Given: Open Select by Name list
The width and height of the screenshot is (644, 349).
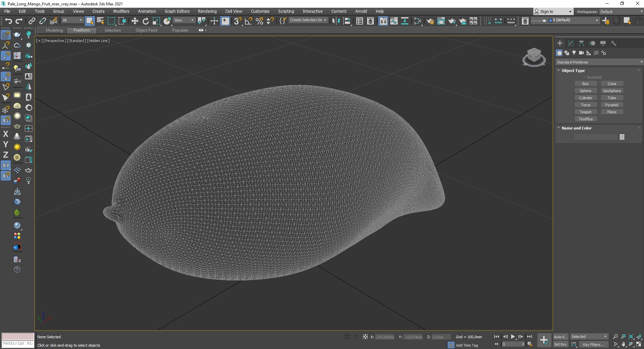Looking at the screenshot, I should (100, 21).
